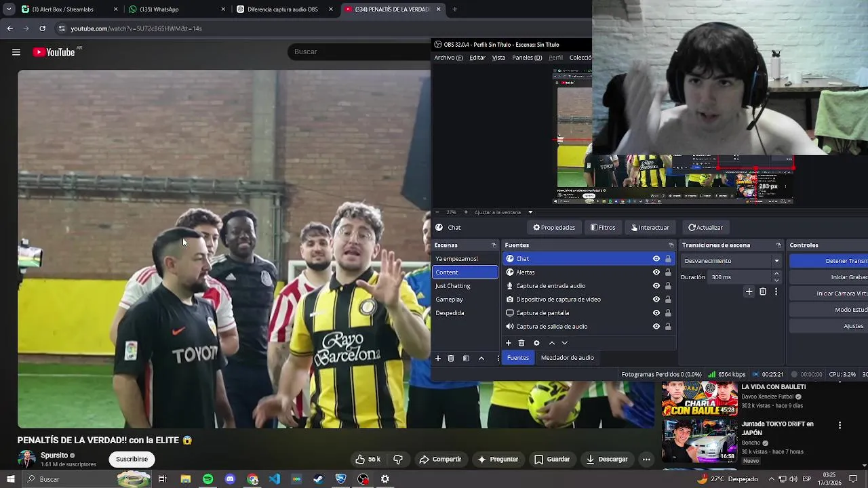868x488 pixels.
Task: Open Escenas panel three-dot menu
Action: (498, 358)
